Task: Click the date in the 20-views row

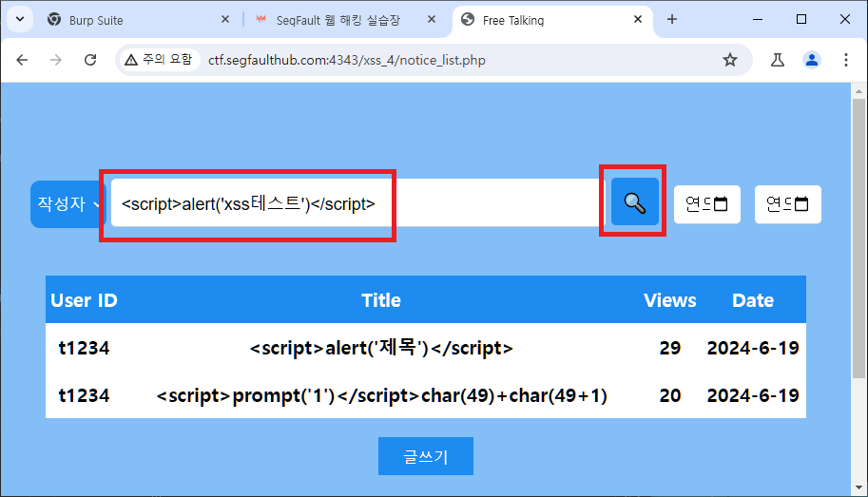Action: (x=753, y=395)
